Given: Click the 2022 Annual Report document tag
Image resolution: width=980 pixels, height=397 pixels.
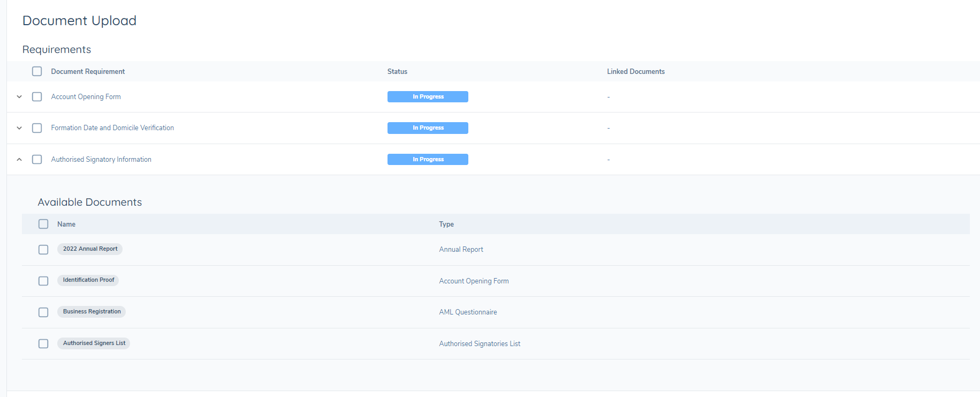Looking at the screenshot, I should tap(90, 249).
